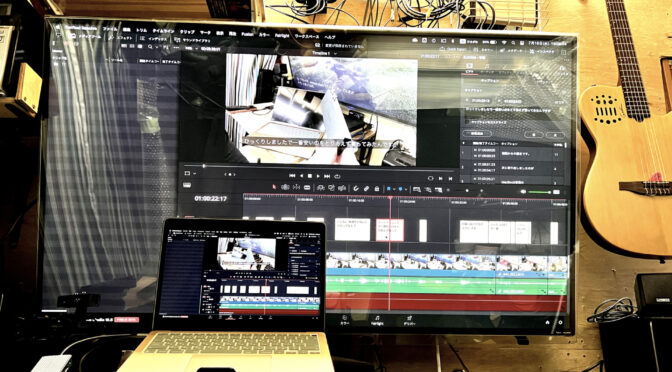Select the red-outlined subtitle clip
The height and width of the screenshot is (372, 672).
coord(390,230)
